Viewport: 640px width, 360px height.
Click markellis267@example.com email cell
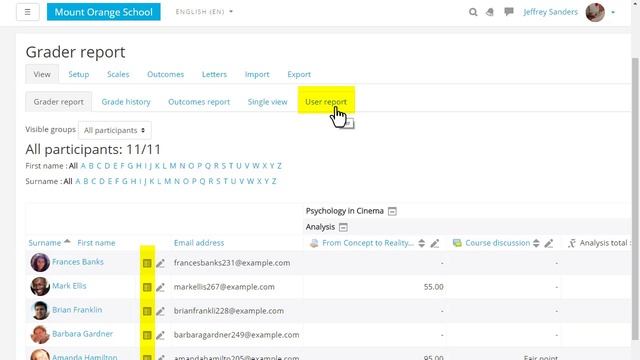click(x=224, y=287)
